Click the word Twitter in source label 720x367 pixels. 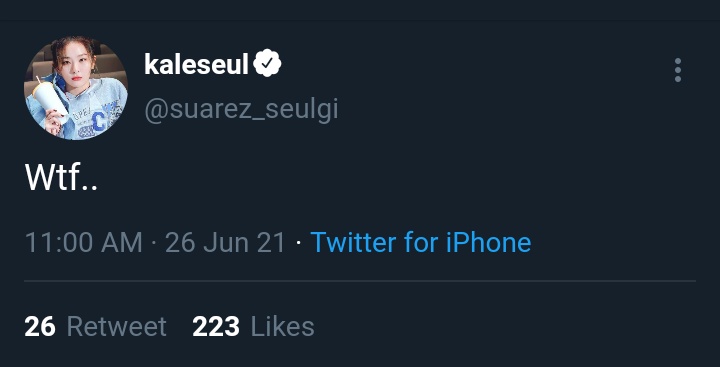click(352, 242)
